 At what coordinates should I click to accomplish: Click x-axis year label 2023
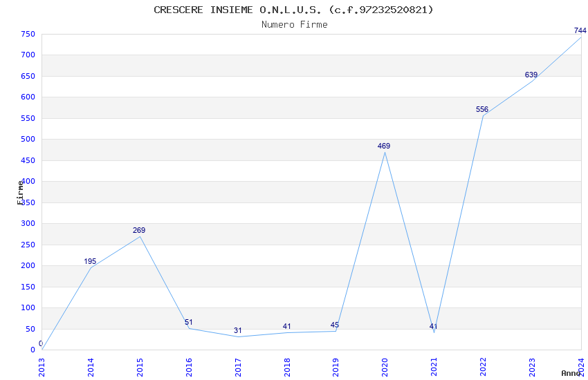533,368
